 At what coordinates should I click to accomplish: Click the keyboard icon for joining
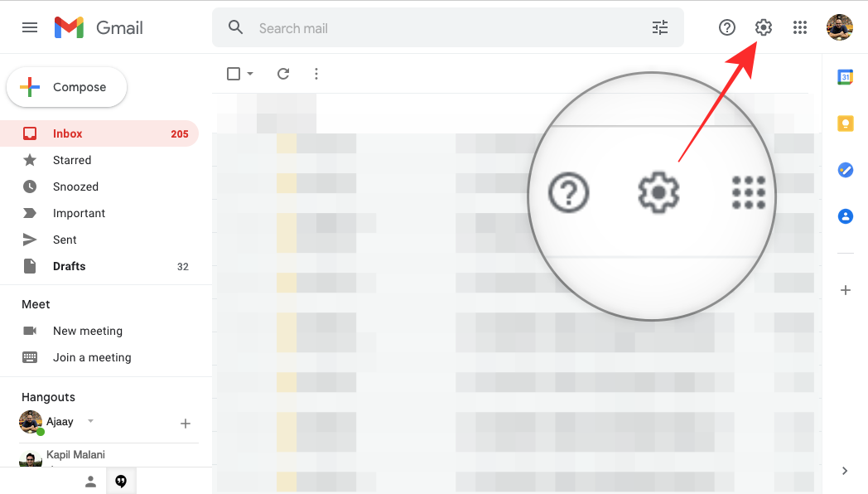tap(30, 357)
